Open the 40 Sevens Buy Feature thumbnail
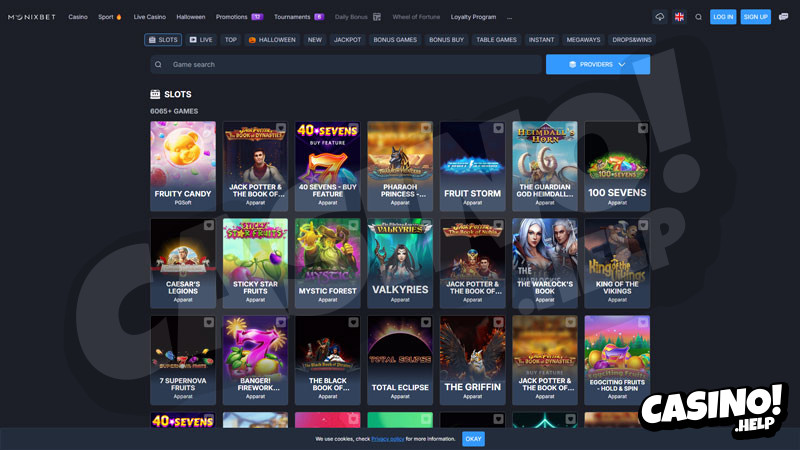 [x=328, y=166]
